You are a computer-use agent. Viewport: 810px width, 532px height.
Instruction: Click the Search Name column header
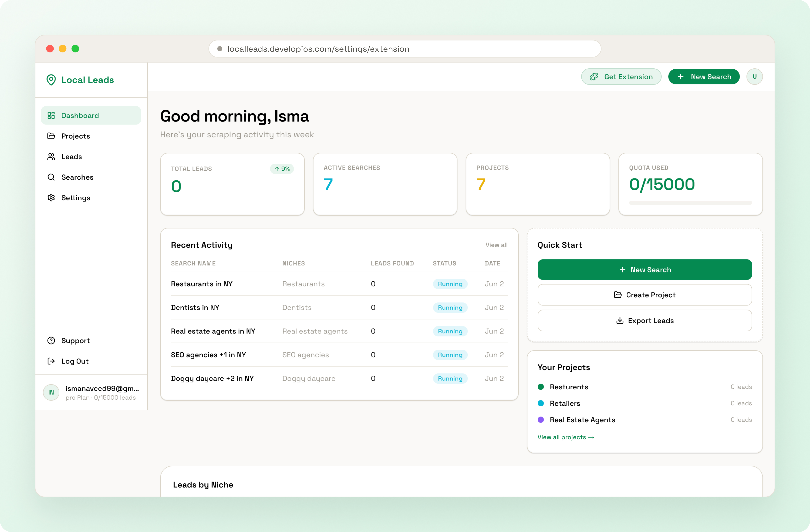click(x=193, y=263)
